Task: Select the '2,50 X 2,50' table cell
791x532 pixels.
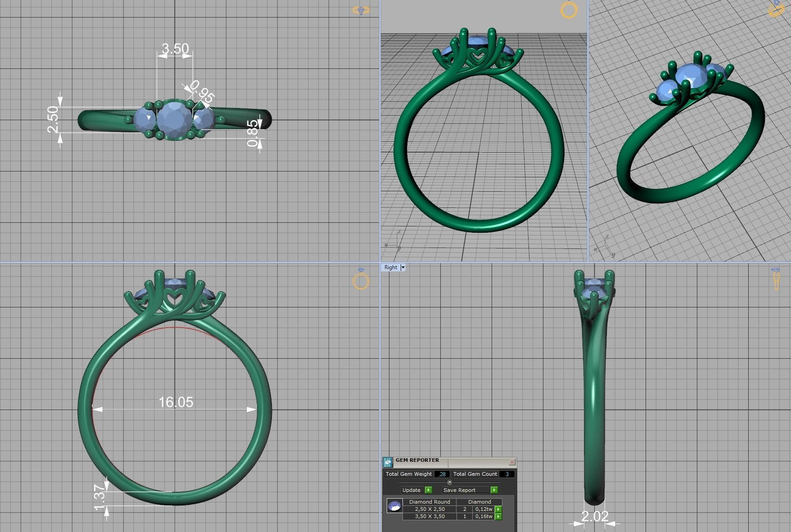Action: pyautogui.click(x=429, y=509)
